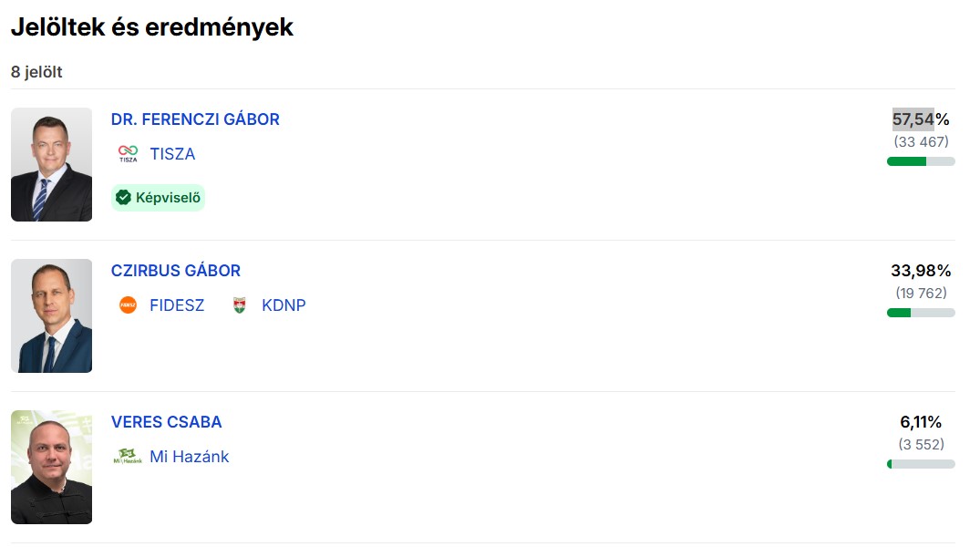The height and width of the screenshot is (547, 980).
Task: Click the FIDESZ orange logo icon
Action: (x=128, y=305)
